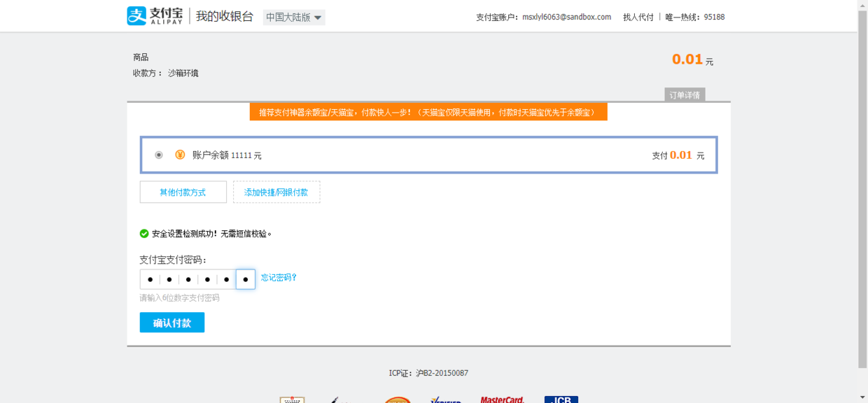Select the 账户余额 radio button
Image resolution: width=868 pixels, height=403 pixels.
159,155
